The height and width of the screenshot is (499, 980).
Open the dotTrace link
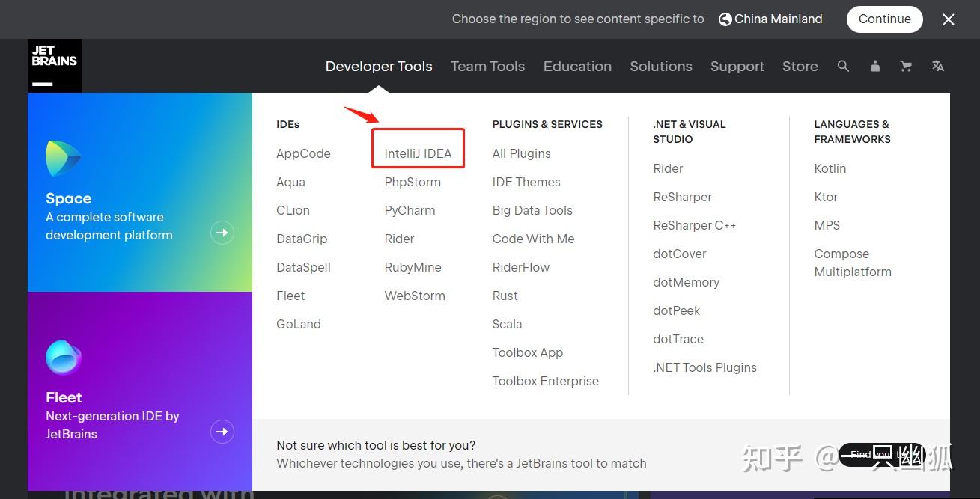[x=678, y=339]
